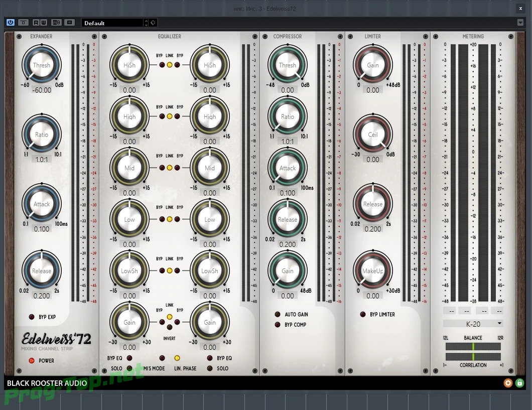Click the right EQ Gain knob
This screenshot has height=410, width=532.
210,322
